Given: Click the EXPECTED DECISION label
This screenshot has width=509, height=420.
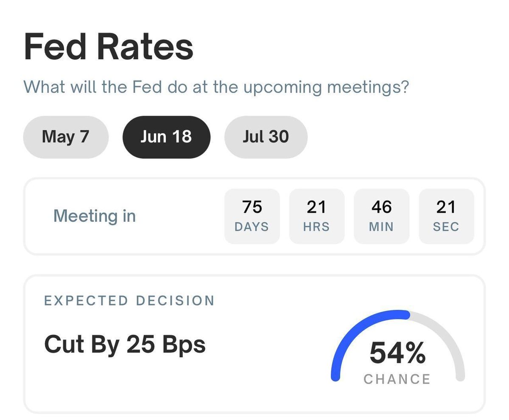Looking at the screenshot, I should [x=129, y=301].
